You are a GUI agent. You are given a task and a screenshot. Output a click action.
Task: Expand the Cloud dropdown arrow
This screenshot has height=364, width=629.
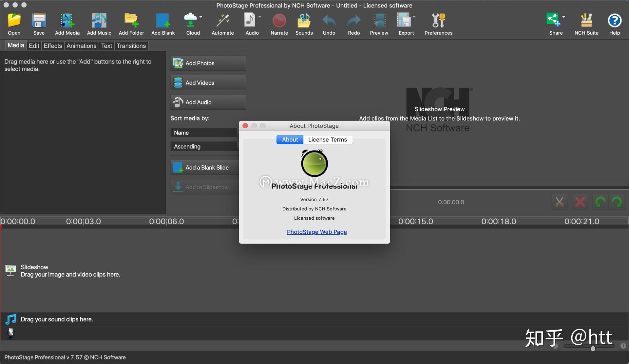coord(201,17)
